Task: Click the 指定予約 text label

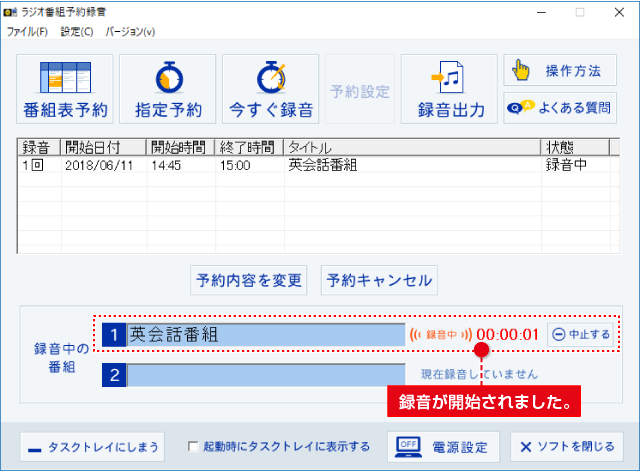Action: [x=169, y=110]
